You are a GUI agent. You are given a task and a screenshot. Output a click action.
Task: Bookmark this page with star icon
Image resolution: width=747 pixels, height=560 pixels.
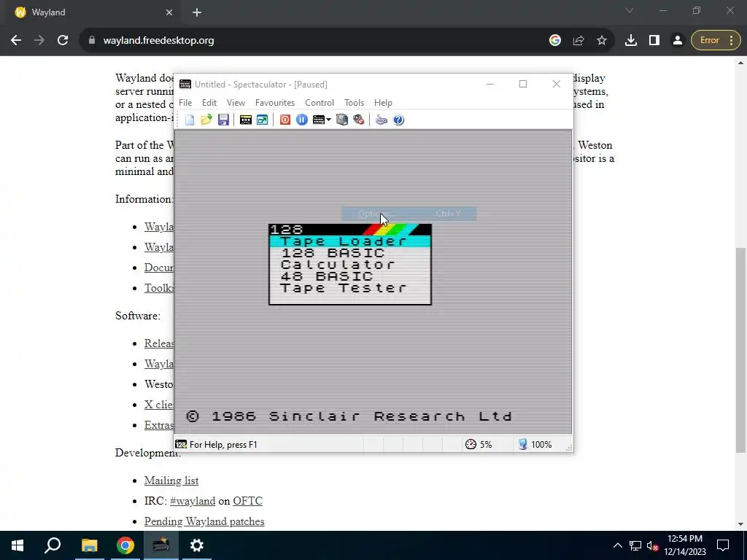pos(602,41)
